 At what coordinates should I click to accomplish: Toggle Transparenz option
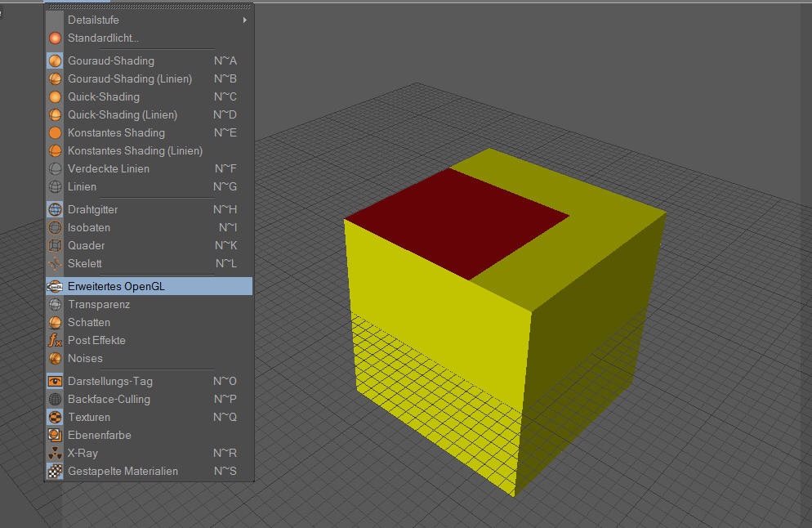[x=149, y=305]
